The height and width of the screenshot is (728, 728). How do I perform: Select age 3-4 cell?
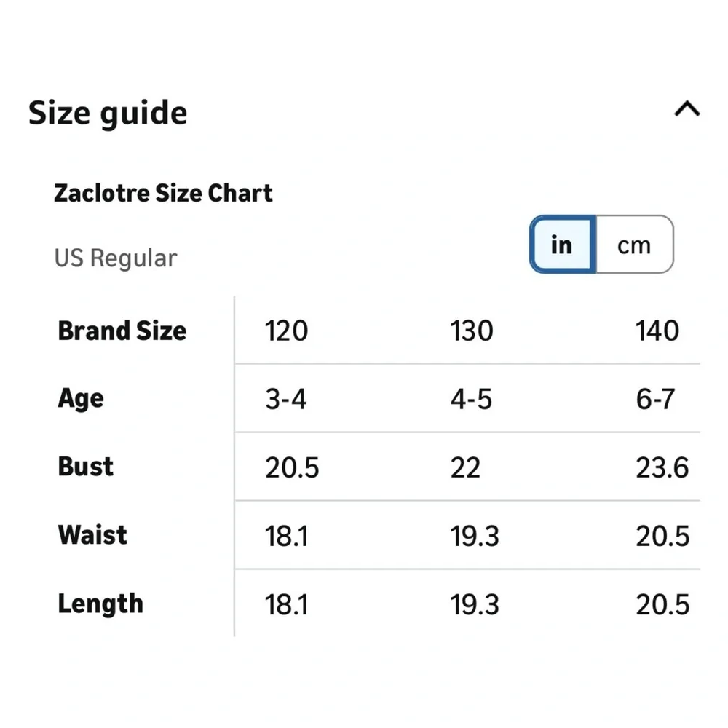(286, 399)
